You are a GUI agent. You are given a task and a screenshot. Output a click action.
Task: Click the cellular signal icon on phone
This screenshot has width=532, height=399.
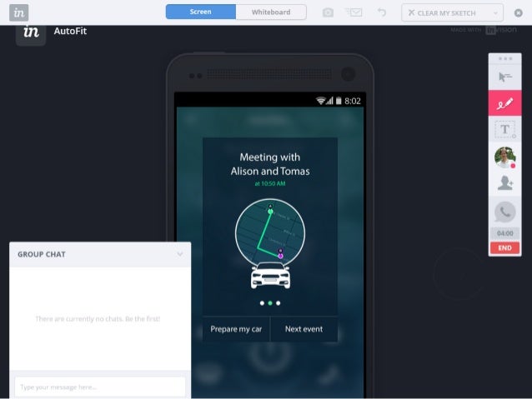click(x=329, y=101)
